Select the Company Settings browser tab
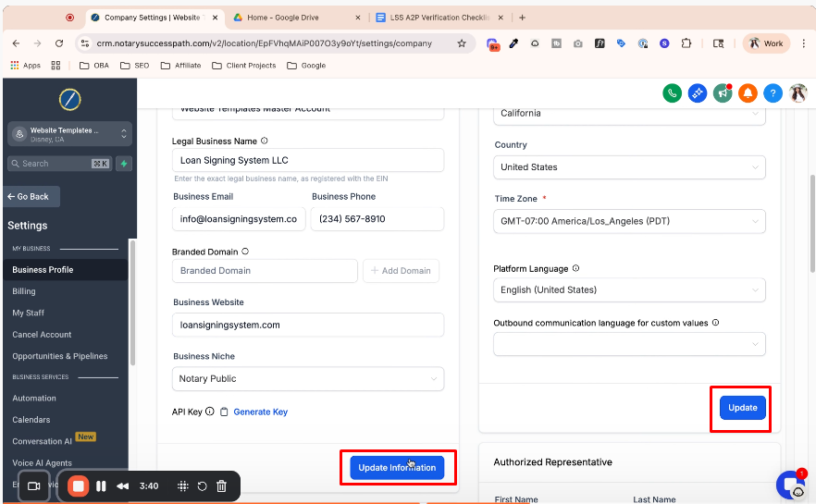The width and height of the screenshot is (816, 504). tap(155, 18)
